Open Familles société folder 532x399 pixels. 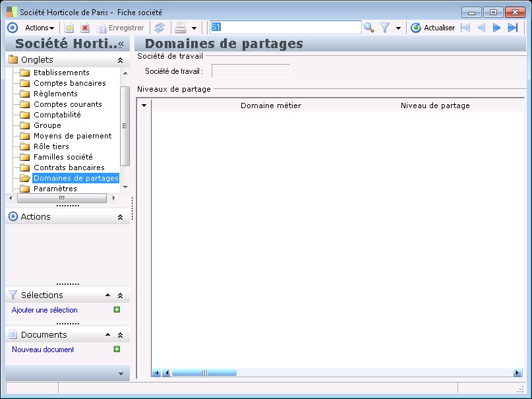63,157
